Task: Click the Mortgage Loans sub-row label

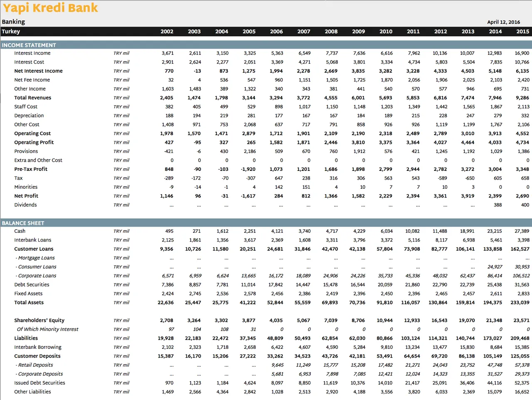Action: pos(35,258)
